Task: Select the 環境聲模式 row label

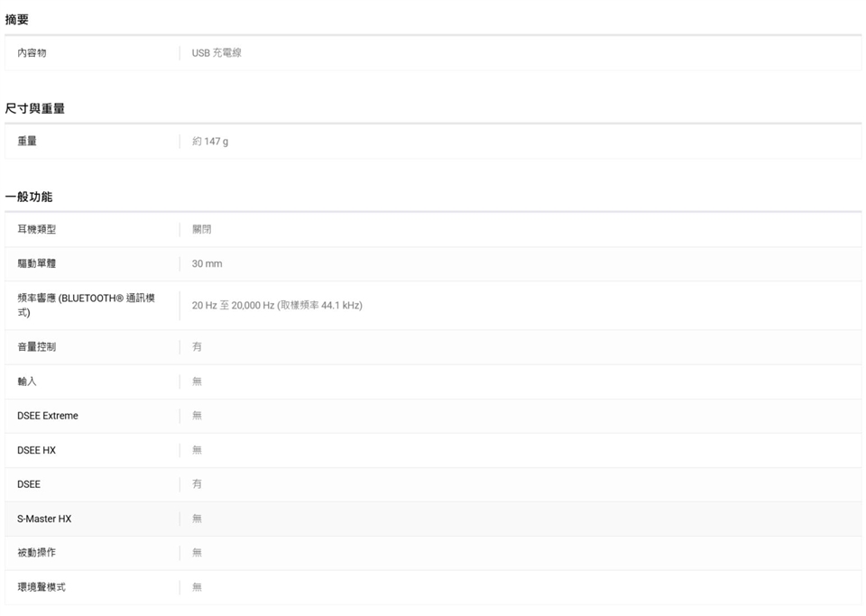Action: point(41,587)
